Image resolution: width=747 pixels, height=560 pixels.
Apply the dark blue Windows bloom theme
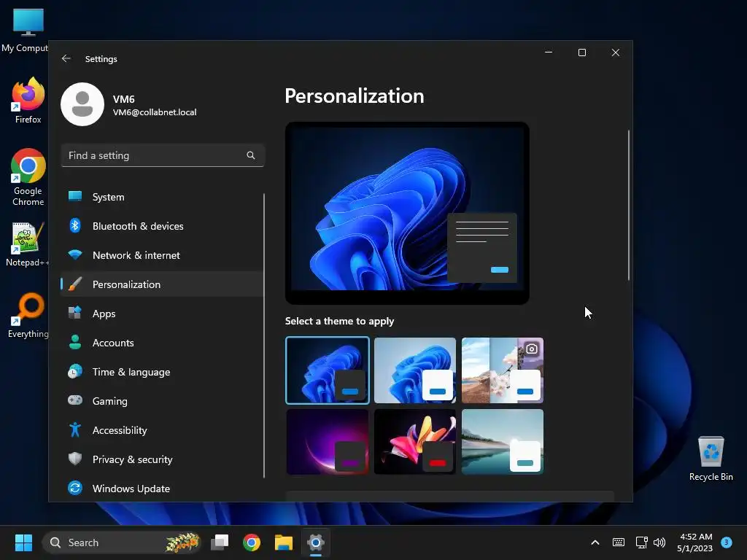[328, 370]
